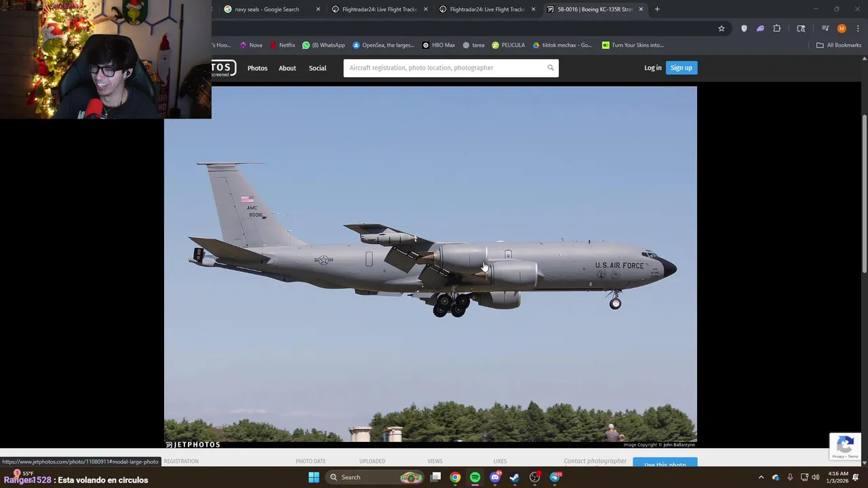Open the tiktok mechax Google bookmark
The height and width of the screenshot is (488, 868).
click(563, 45)
